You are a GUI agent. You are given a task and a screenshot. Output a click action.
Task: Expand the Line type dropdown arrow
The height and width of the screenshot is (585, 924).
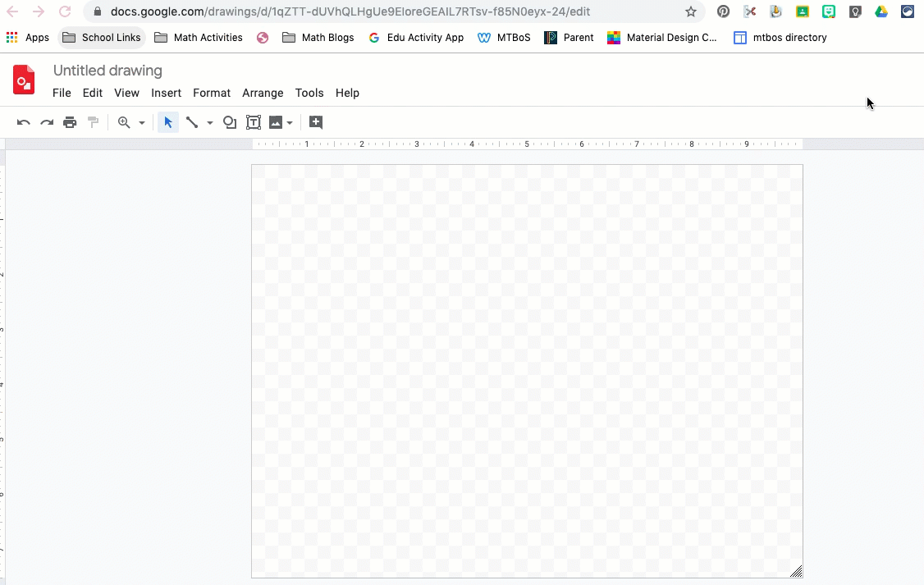coord(210,123)
